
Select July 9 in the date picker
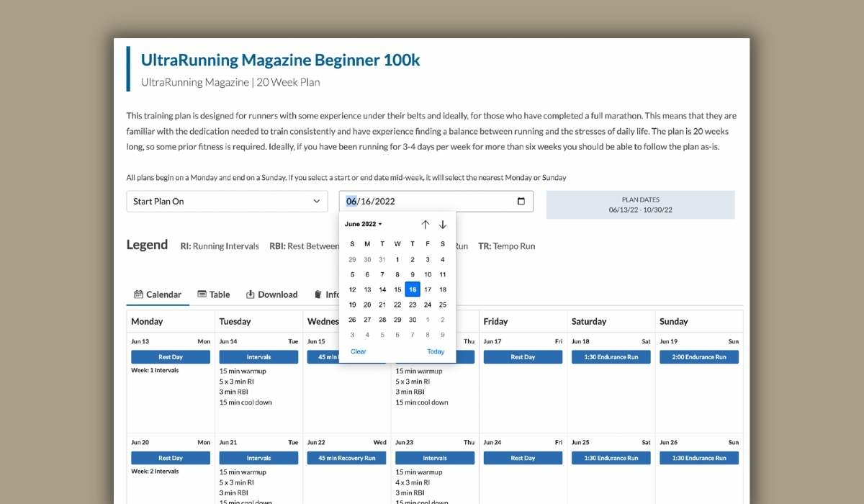[x=443, y=335]
